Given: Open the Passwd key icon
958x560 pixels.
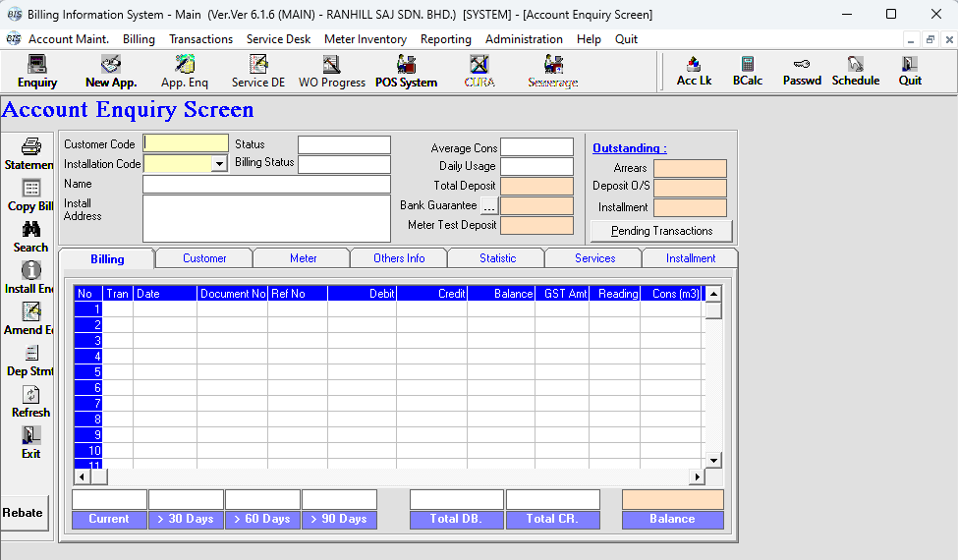Looking at the screenshot, I should pyautogui.click(x=802, y=71).
